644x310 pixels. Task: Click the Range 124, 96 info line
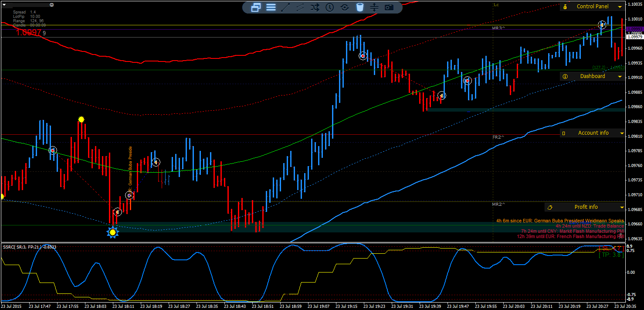click(28, 21)
